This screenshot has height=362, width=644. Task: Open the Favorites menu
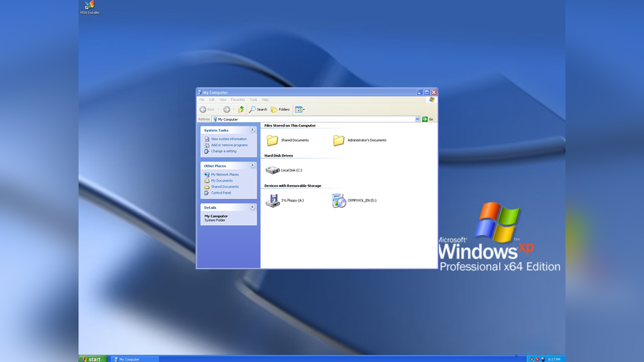click(x=237, y=100)
